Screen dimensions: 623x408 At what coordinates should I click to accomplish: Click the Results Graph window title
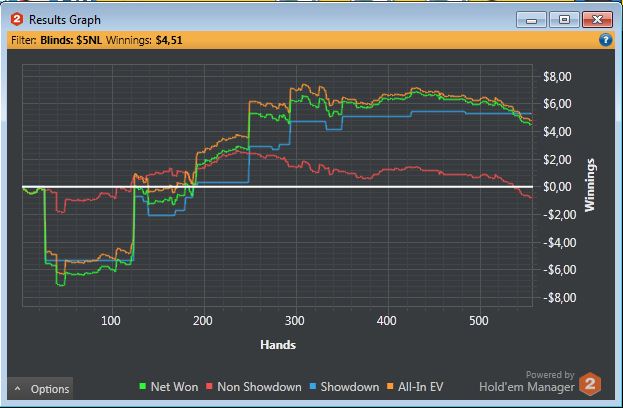(x=65, y=20)
